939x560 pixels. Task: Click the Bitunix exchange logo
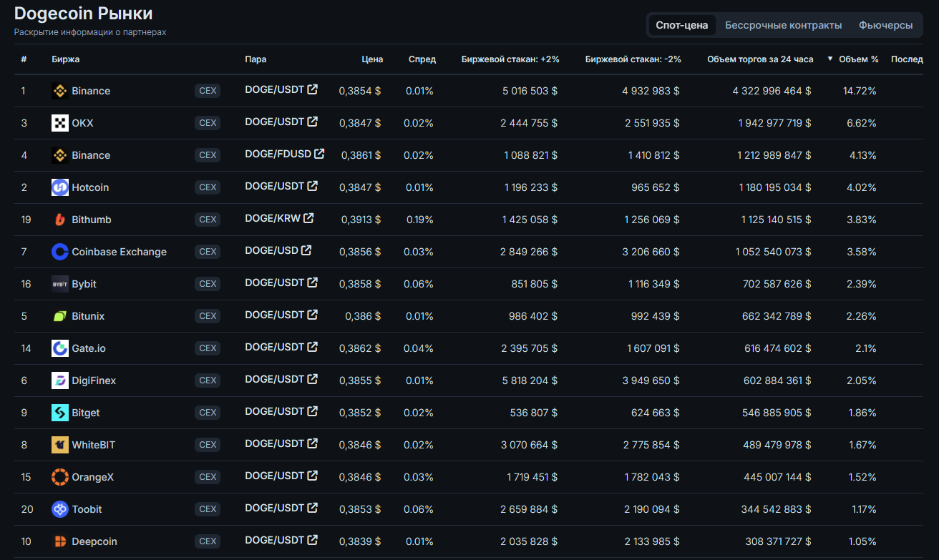point(60,316)
